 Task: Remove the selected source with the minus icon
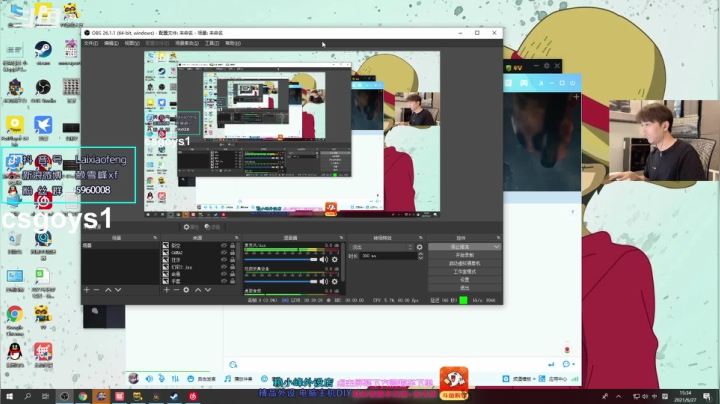coord(176,290)
